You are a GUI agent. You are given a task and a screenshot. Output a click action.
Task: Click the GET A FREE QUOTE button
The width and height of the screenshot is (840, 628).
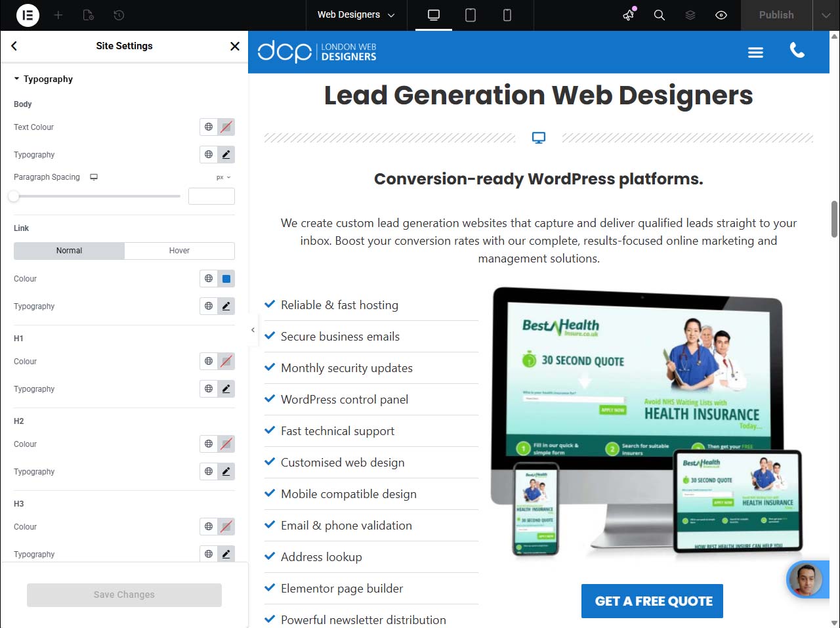tap(652, 601)
